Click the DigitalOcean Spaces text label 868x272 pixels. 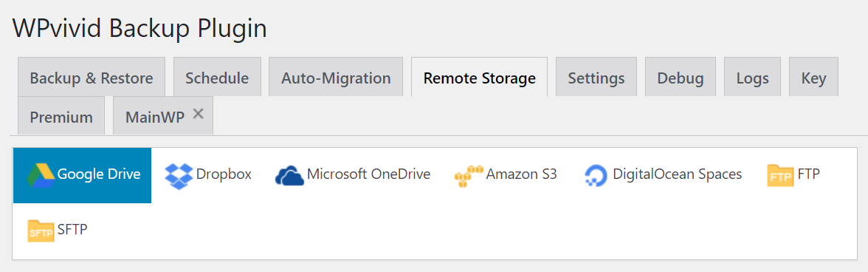(677, 175)
